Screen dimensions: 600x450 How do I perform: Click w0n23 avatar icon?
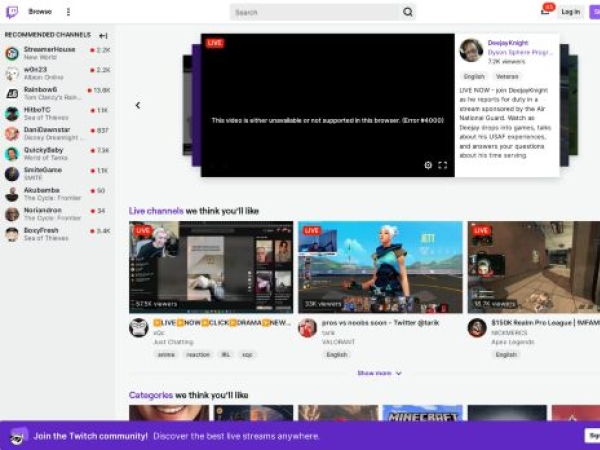12,74
